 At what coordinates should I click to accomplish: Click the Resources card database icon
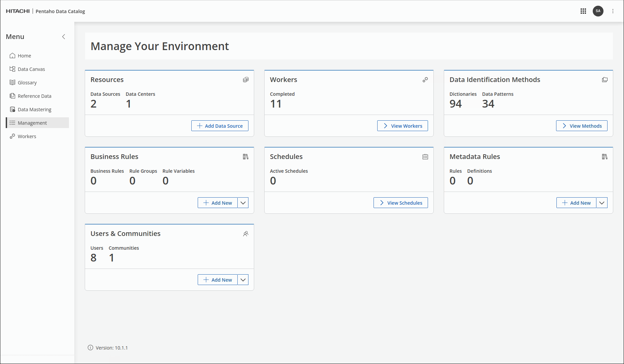pyautogui.click(x=246, y=80)
